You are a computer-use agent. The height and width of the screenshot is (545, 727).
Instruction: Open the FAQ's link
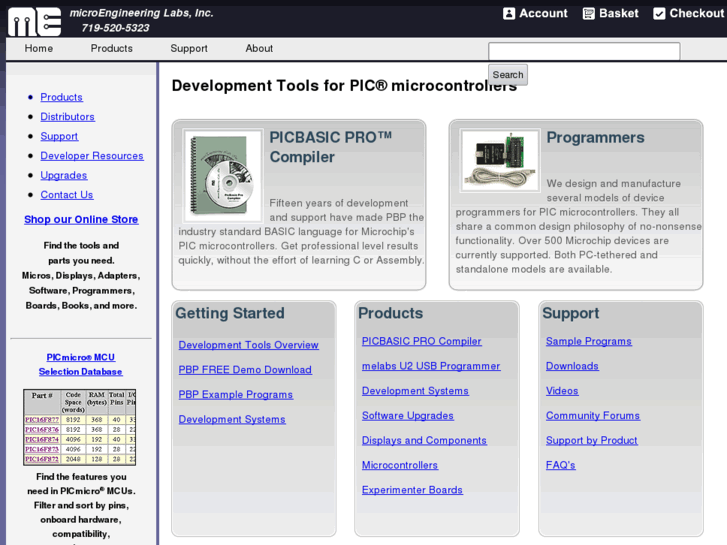[x=561, y=465]
